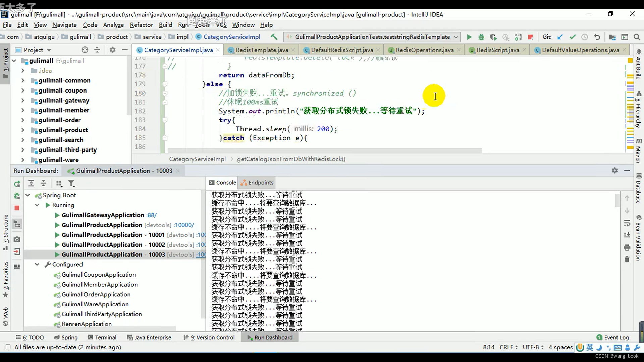The height and width of the screenshot is (362, 644).
Task: Open the Endpoints tab
Action: click(x=257, y=183)
